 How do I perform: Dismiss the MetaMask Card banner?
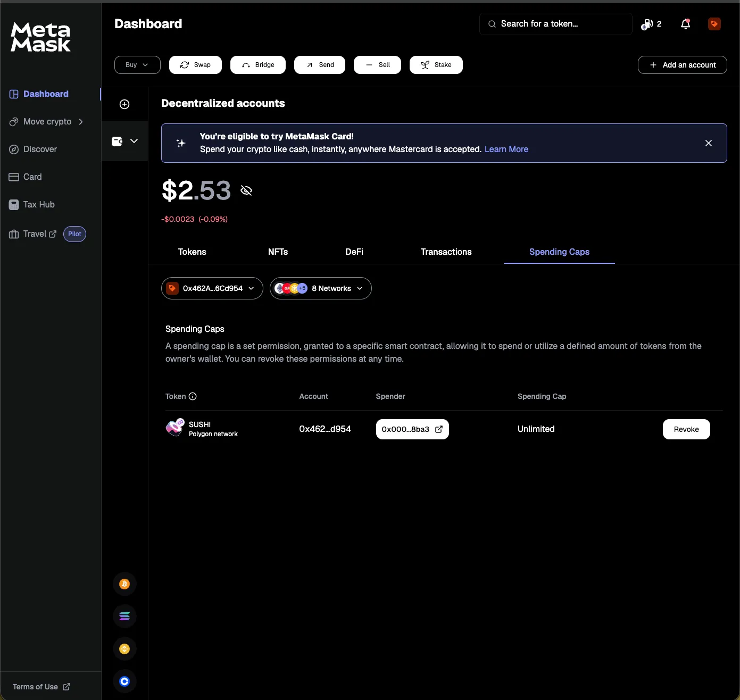708,143
